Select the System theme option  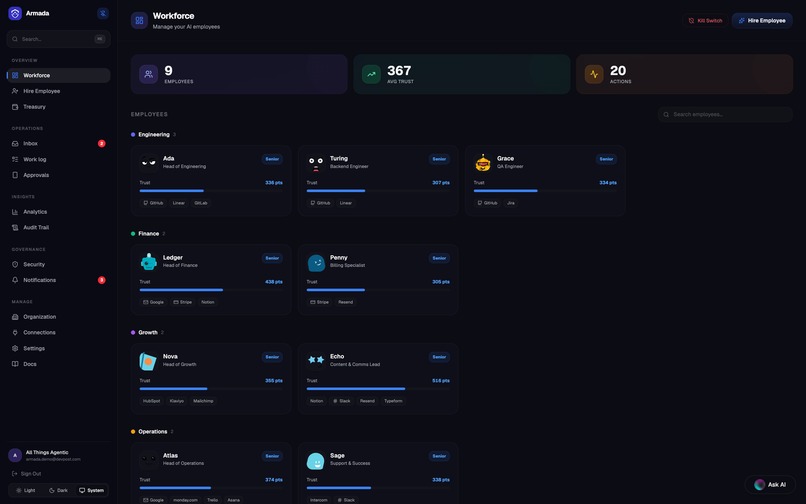(x=91, y=490)
